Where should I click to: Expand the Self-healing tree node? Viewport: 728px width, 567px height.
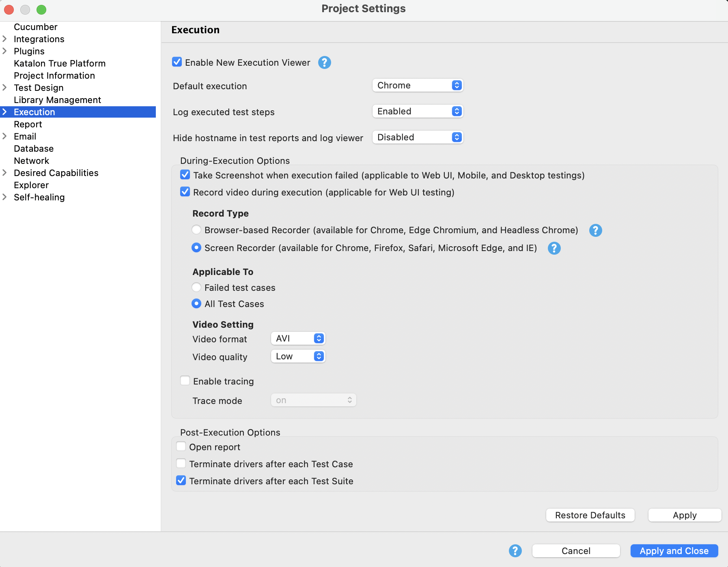5,197
